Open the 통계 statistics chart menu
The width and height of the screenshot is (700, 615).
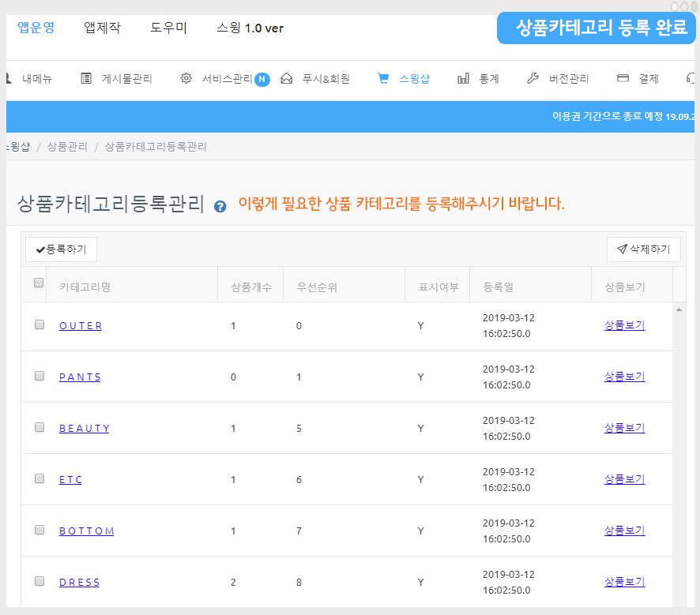click(479, 79)
